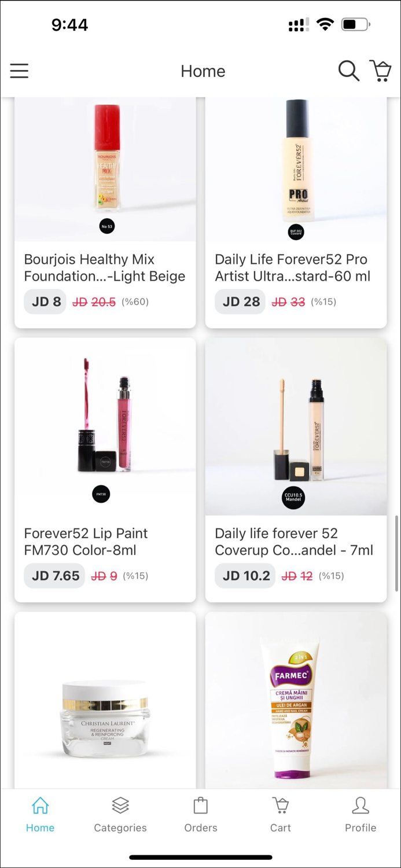
Task: Tap the No 53 shade label on foundation
Action: (107, 226)
